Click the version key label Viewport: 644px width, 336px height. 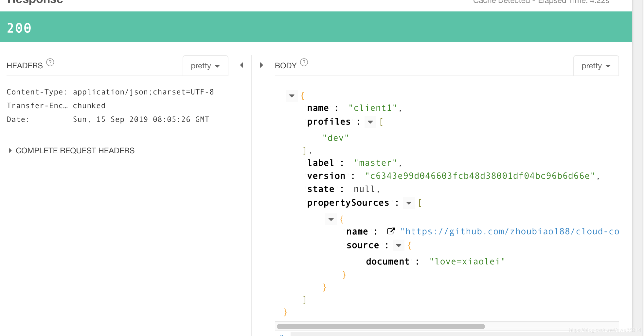(326, 176)
